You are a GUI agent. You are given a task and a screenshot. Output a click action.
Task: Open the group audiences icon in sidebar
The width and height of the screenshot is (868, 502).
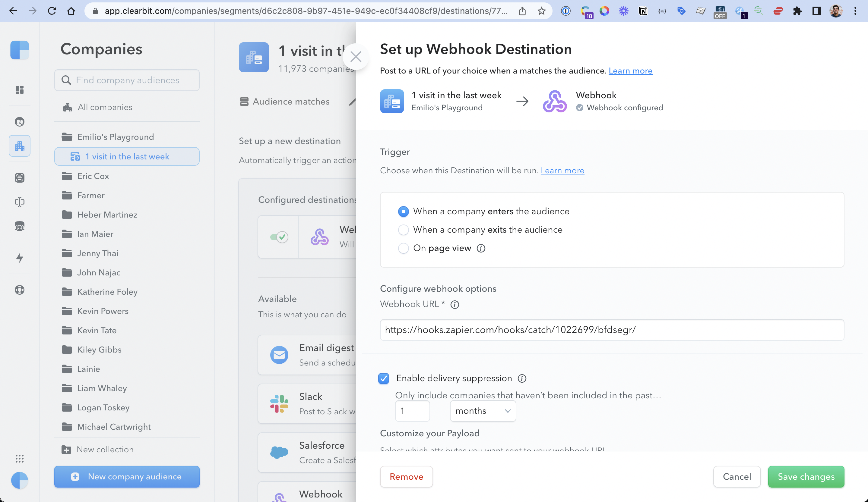20,226
